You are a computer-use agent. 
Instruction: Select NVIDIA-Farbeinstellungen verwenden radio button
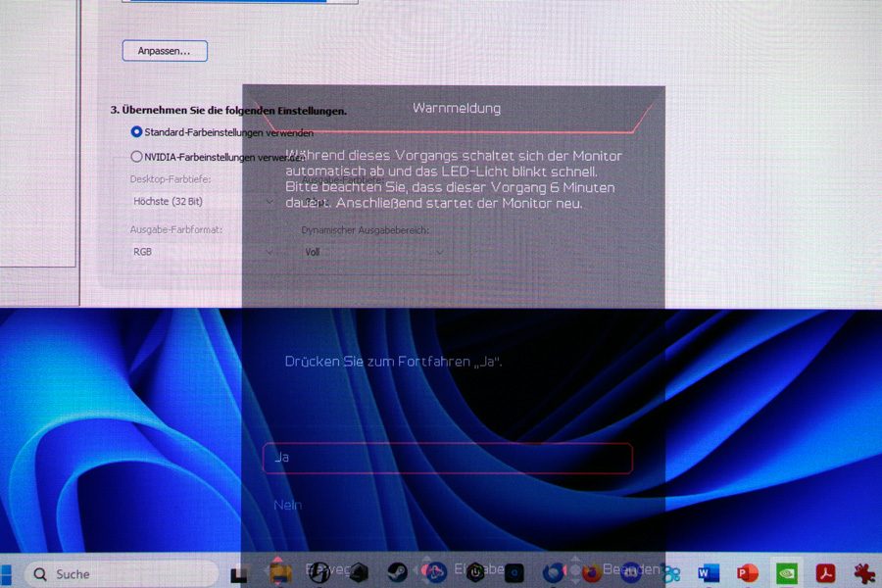[x=136, y=156]
